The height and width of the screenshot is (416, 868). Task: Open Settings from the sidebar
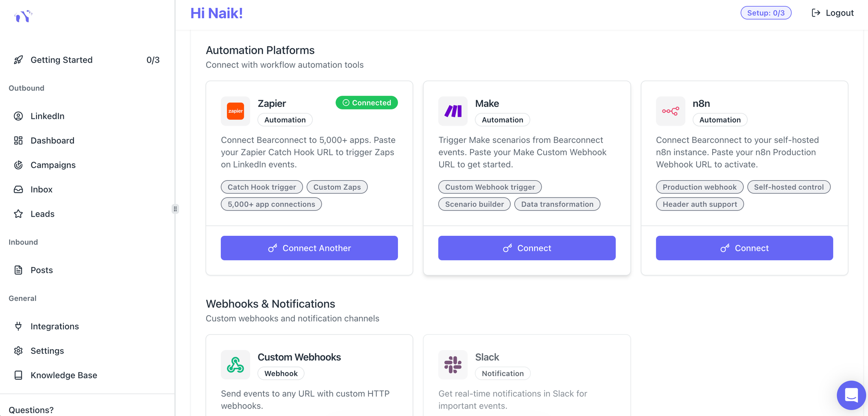pos(47,351)
